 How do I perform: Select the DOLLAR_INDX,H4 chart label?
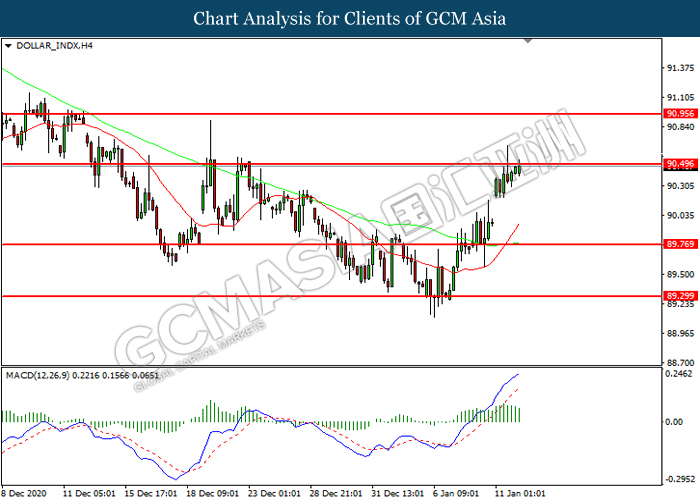click(54, 46)
